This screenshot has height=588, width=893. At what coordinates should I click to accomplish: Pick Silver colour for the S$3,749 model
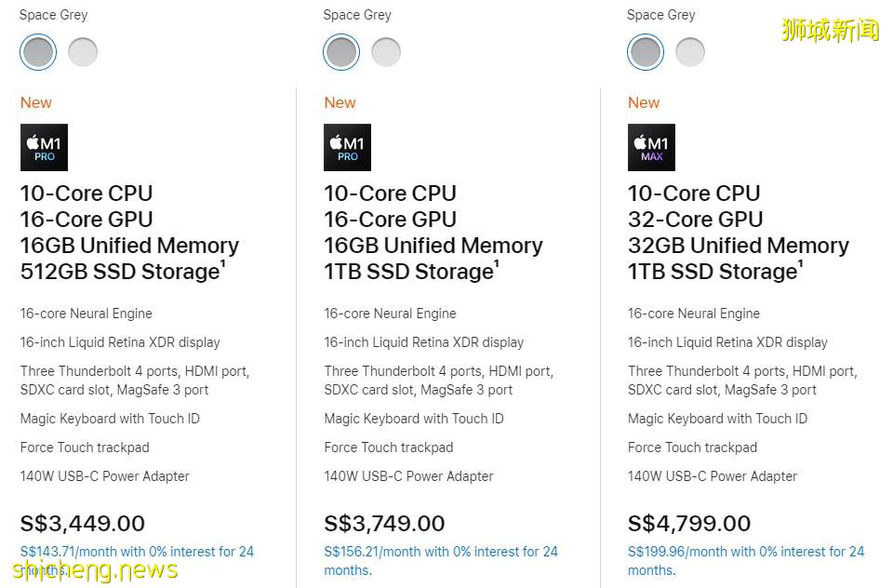[x=386, y=52]
